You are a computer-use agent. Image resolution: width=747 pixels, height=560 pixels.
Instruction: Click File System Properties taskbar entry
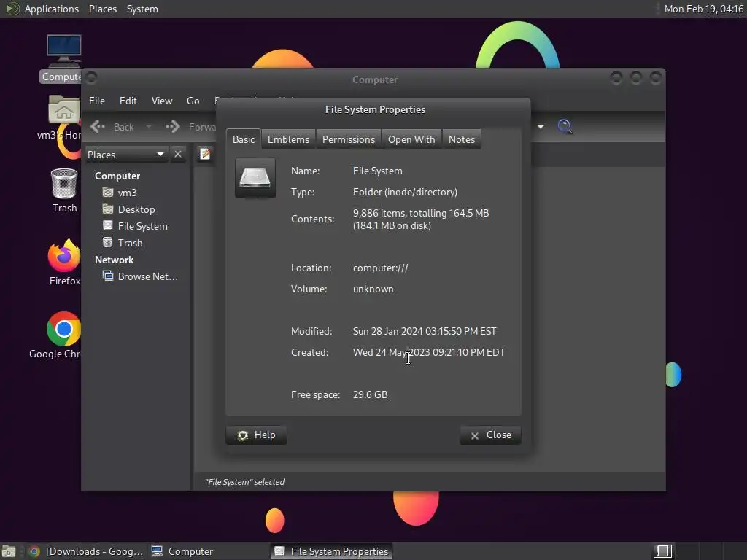pos(332,551)
